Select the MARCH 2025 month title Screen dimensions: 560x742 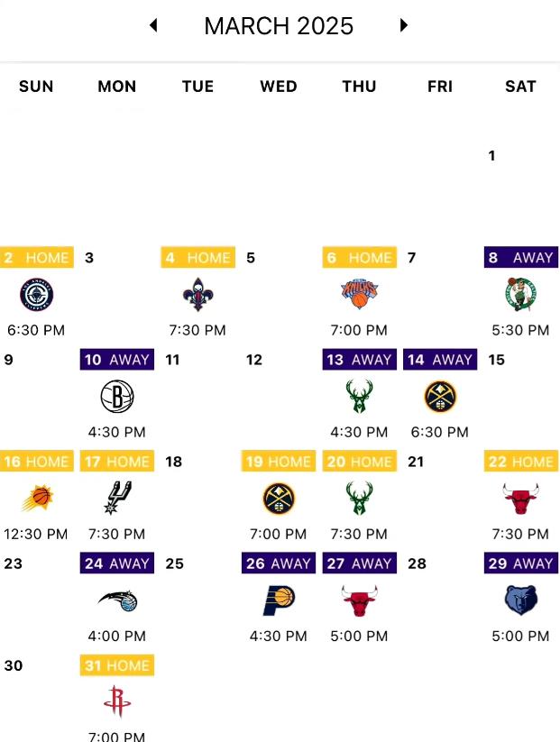[x=279, y=25]
